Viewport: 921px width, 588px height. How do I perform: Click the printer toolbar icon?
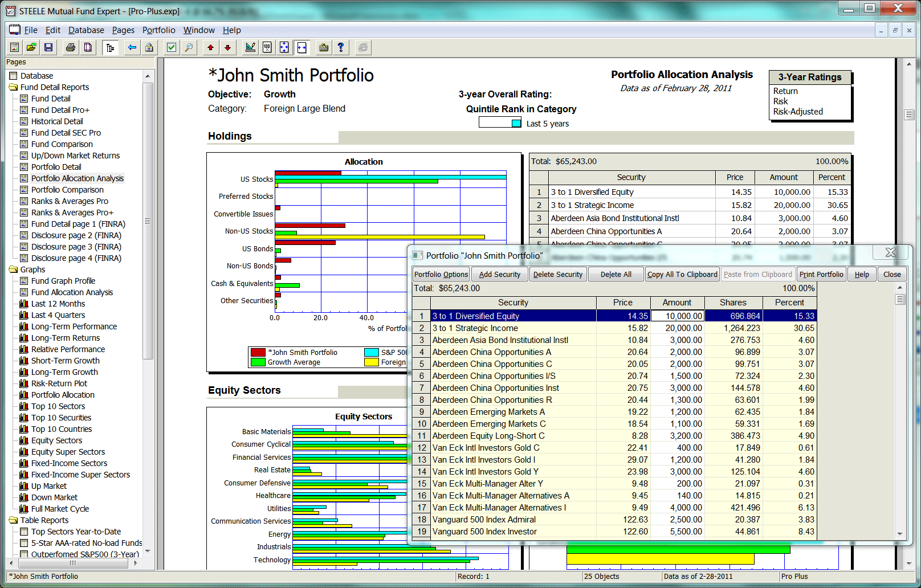coord(71,48)
